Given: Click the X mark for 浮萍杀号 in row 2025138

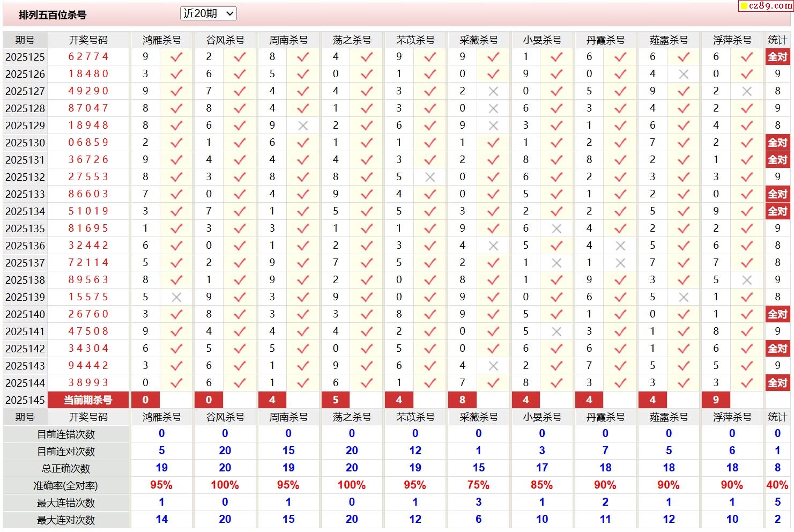Looking at the screenshot, I should click(x=747, y=280).
